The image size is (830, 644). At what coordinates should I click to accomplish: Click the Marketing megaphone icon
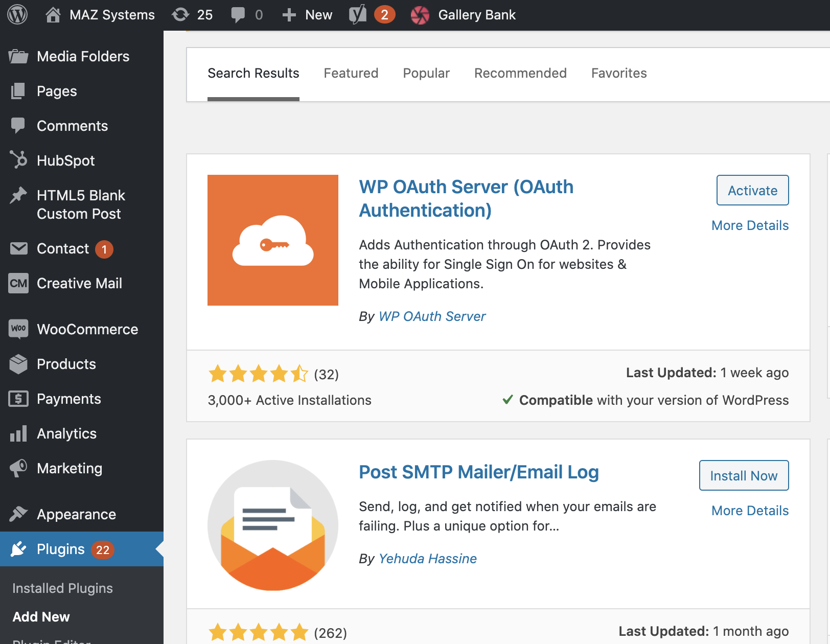18,468
